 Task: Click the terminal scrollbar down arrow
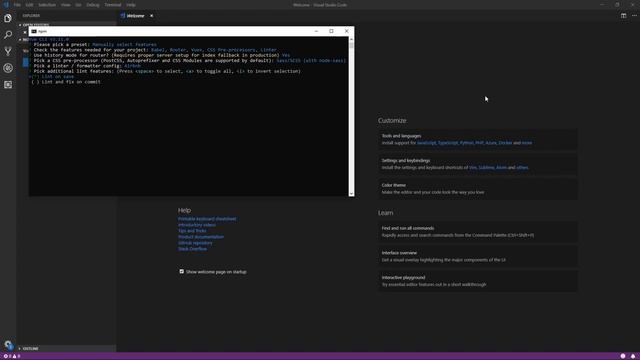351,194
